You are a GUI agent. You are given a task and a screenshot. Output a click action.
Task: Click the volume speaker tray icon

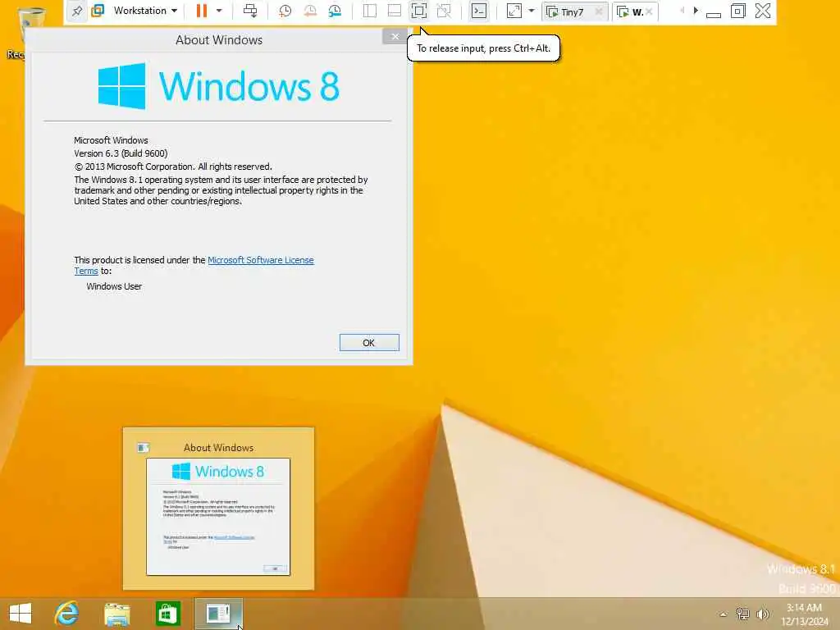(762, 614)
